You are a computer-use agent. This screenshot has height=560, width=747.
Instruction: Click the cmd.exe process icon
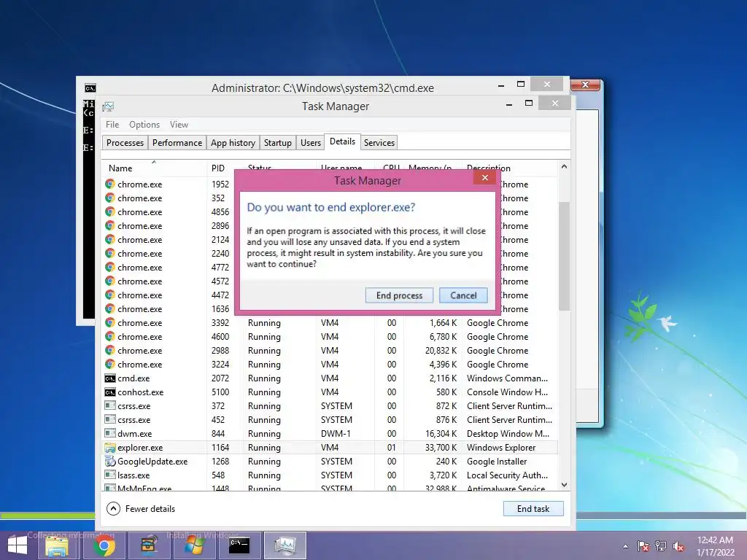110,378
